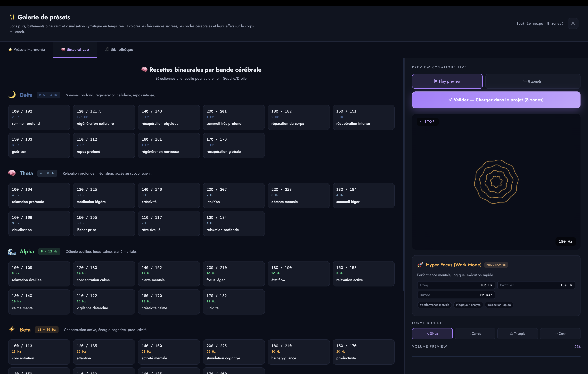This screenshot has width=588, height=374.
Task: Select the 200 / 225 stimulation cognitive card
Action: click(x=234, y=352)
